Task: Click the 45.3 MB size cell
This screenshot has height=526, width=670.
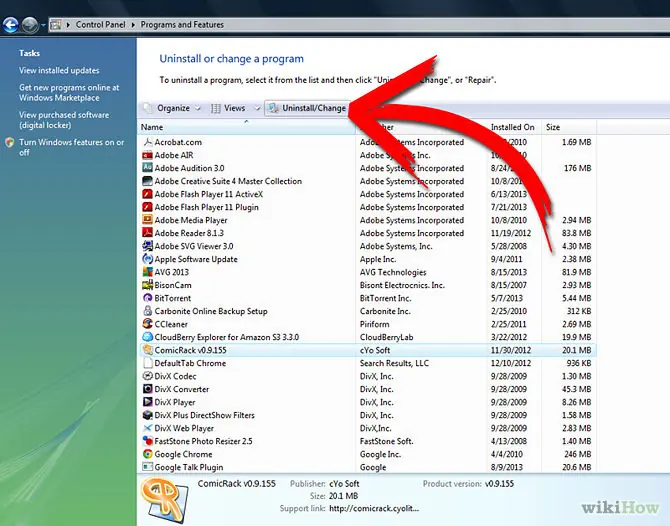Action: 576,389
